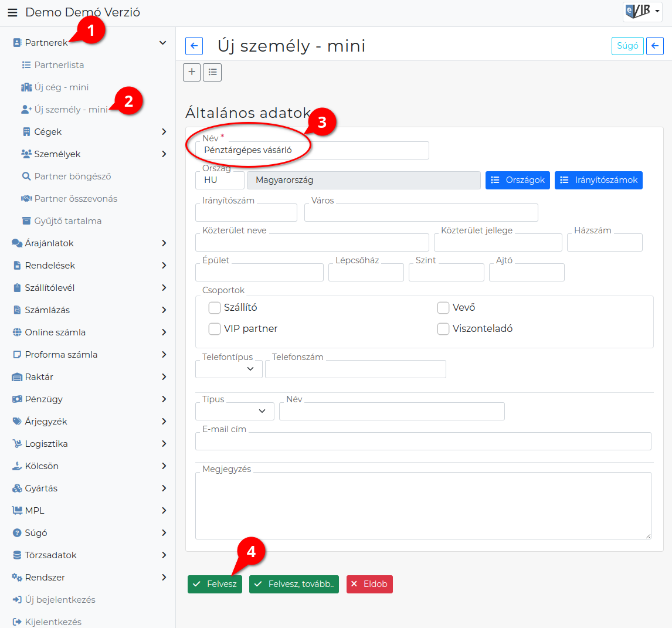672x628 pixels.
Task: Click the Irányítószám input field
Action: [246, 213]
